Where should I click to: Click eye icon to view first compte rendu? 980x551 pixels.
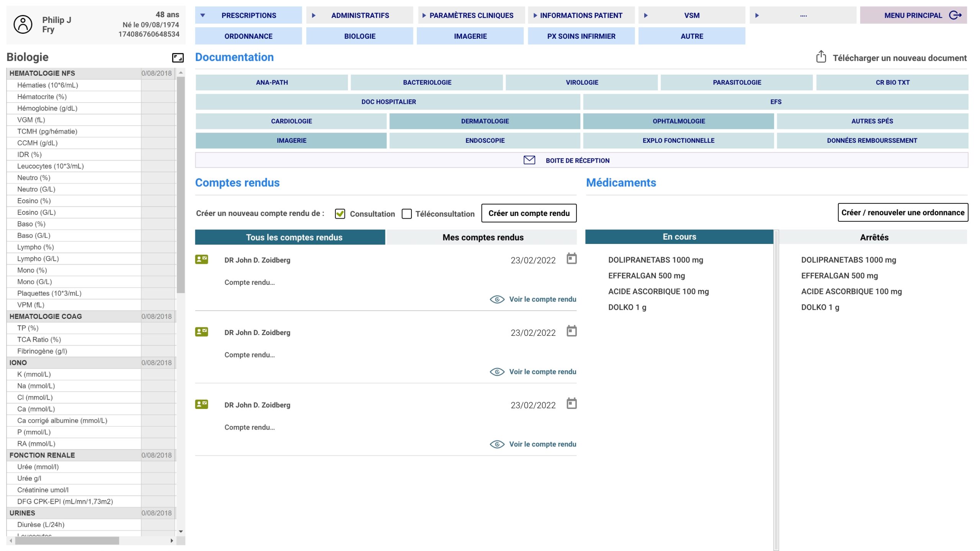[497, 299]
